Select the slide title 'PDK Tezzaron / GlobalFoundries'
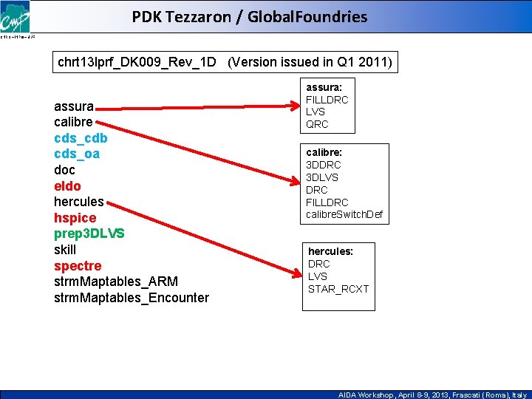532x399 pixels. click(250, 17)
